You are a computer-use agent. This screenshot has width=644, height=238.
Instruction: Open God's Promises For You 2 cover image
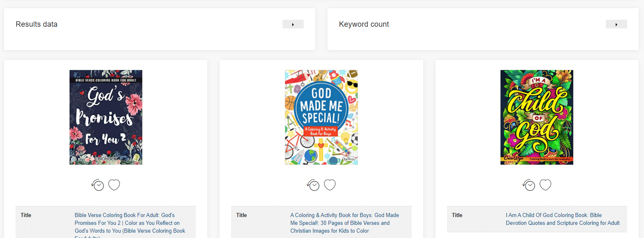tap(106, 117)
